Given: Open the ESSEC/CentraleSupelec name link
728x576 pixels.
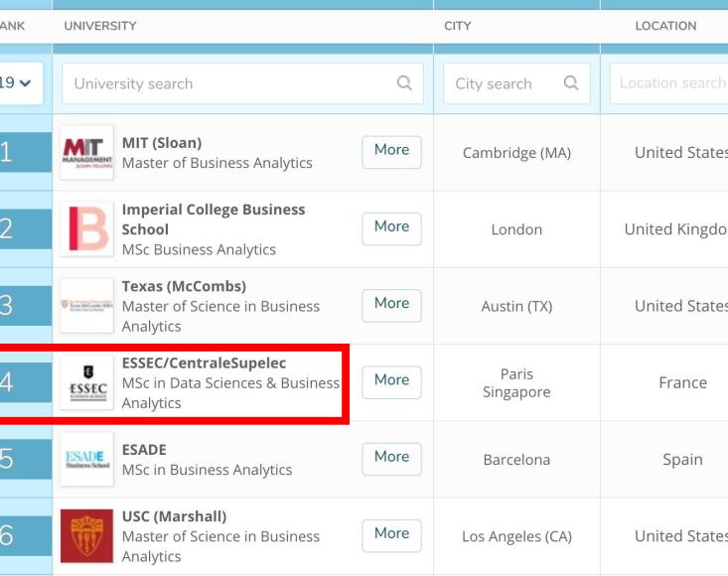Looking at the screenshot, I should click(x=204, y=362).
